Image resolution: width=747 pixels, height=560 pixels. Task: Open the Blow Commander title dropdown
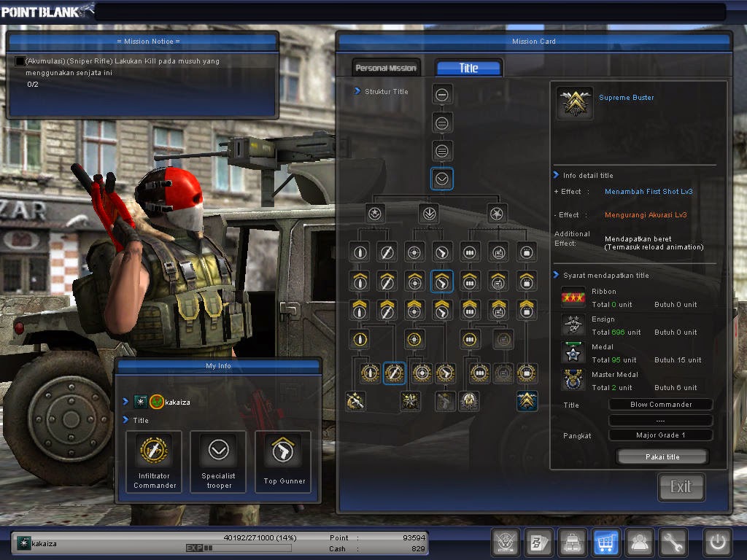tap(660, 404)
